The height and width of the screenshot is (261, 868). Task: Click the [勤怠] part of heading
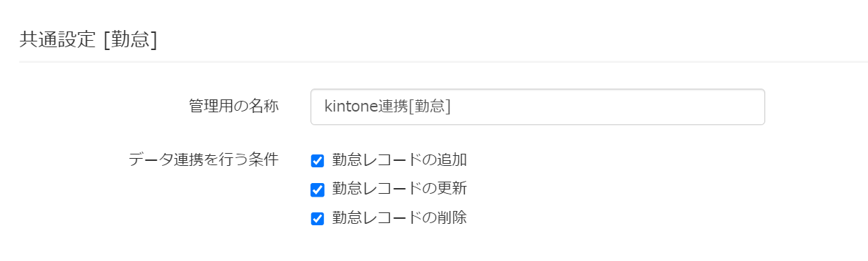point(130,39)
